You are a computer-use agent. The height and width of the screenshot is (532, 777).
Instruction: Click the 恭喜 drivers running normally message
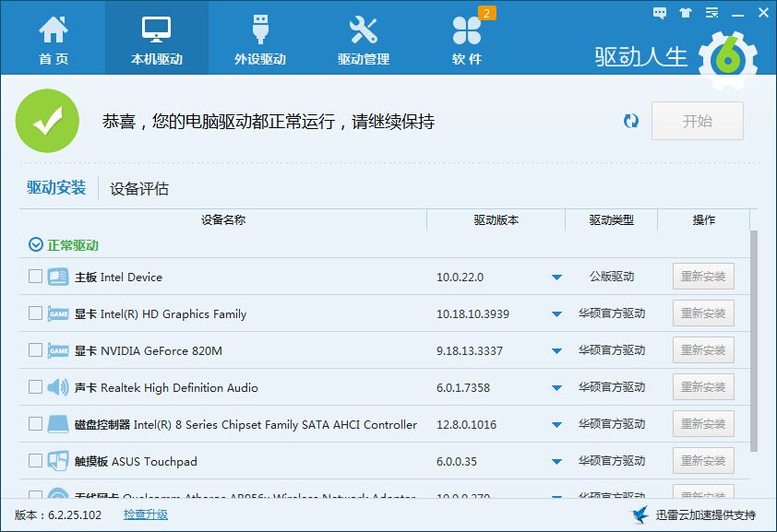pyautogui.click(x=269, y=122)
